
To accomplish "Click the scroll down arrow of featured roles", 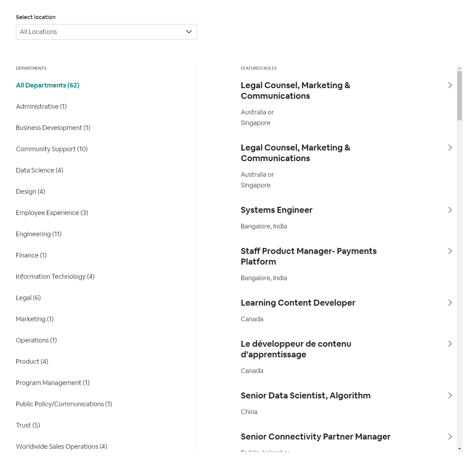I will [x=459, y=449].
